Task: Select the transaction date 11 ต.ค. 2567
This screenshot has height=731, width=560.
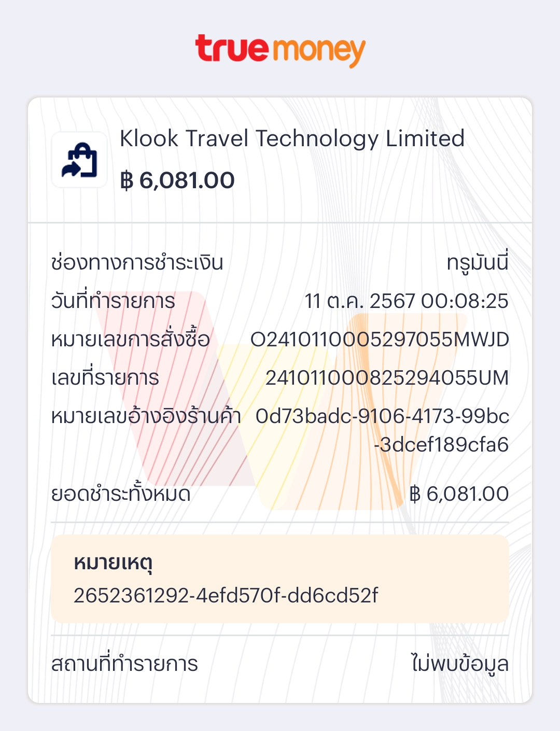Action: pyautogui.click(x=406, y=301)
